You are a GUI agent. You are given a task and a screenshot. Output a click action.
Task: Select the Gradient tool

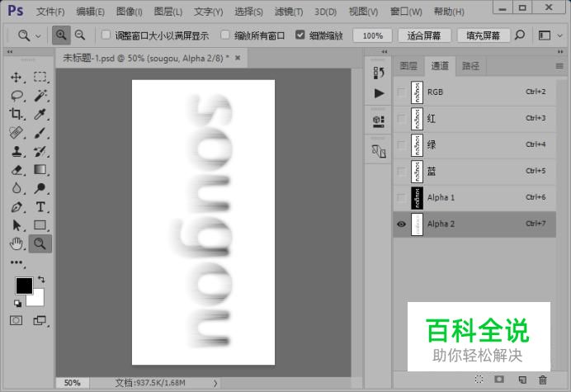pos(40,170)
